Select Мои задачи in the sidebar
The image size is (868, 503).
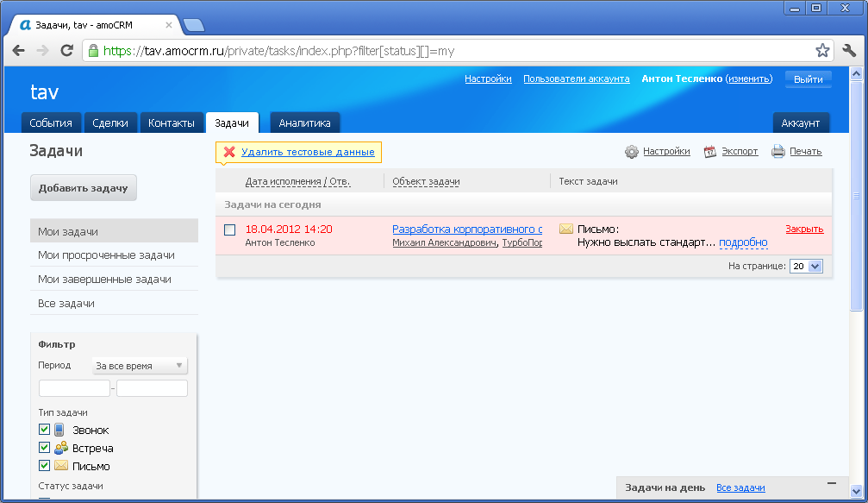[x=114, y=231]
